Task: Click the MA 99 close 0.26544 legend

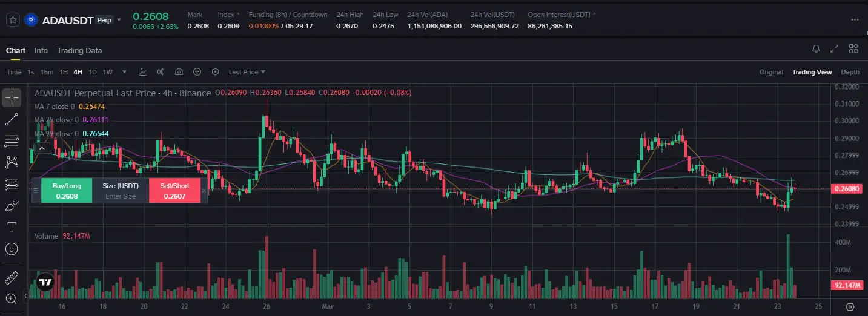Action: (71, 134)
